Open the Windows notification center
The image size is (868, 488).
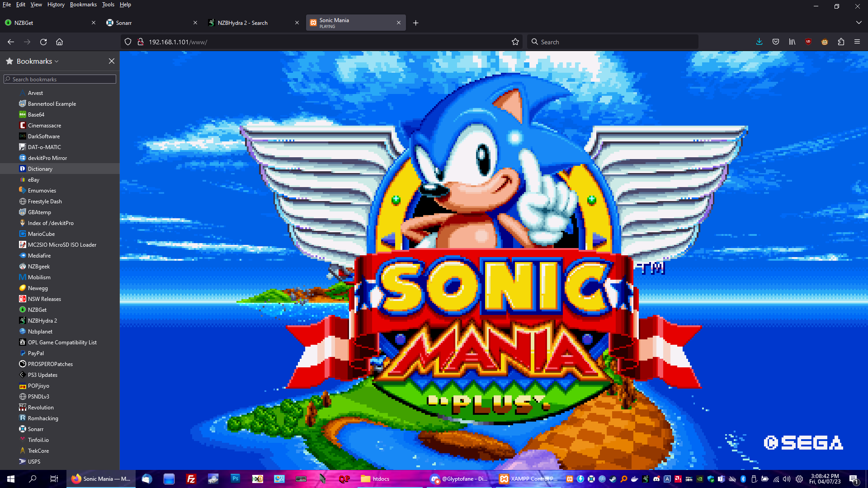click(x=854, y=479)
